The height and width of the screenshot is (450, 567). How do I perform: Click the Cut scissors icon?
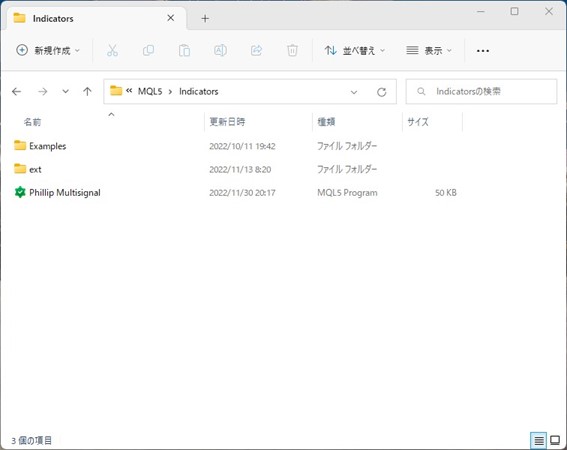(x=112, y=50)
